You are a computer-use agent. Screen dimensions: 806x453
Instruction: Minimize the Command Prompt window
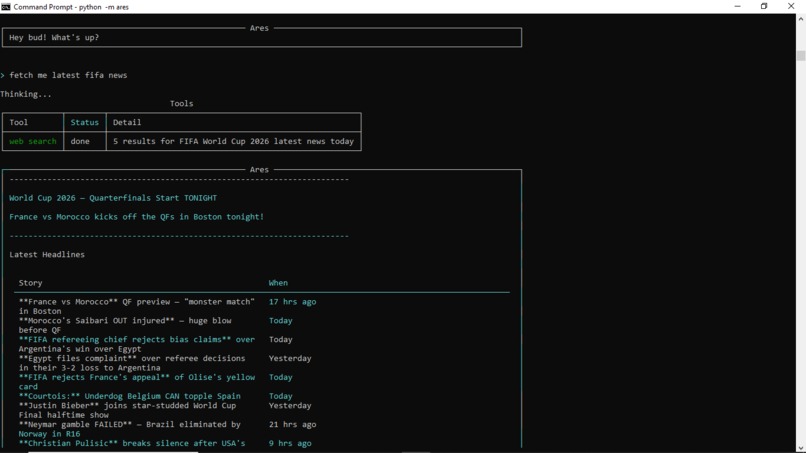tap(737, 6)
